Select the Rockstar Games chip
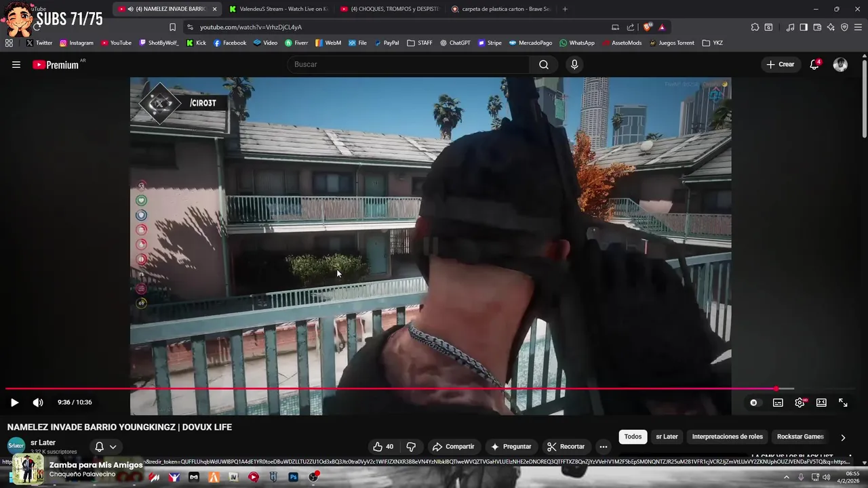Screen dimensions: 868x488 click(800, 436)
